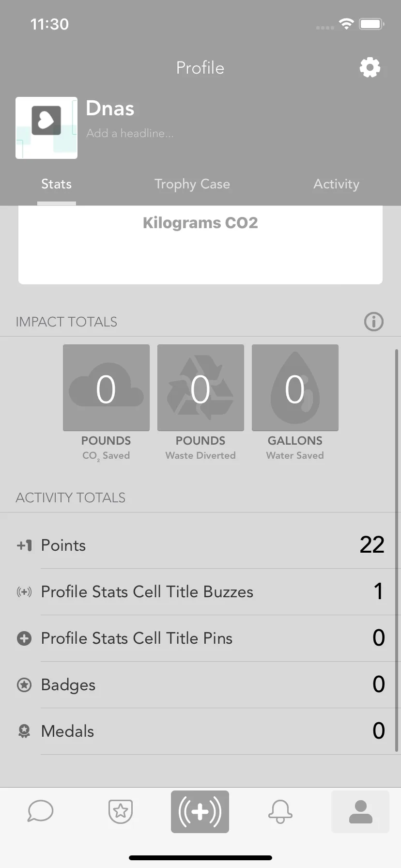Select the Stats tab

click(56, 184)
